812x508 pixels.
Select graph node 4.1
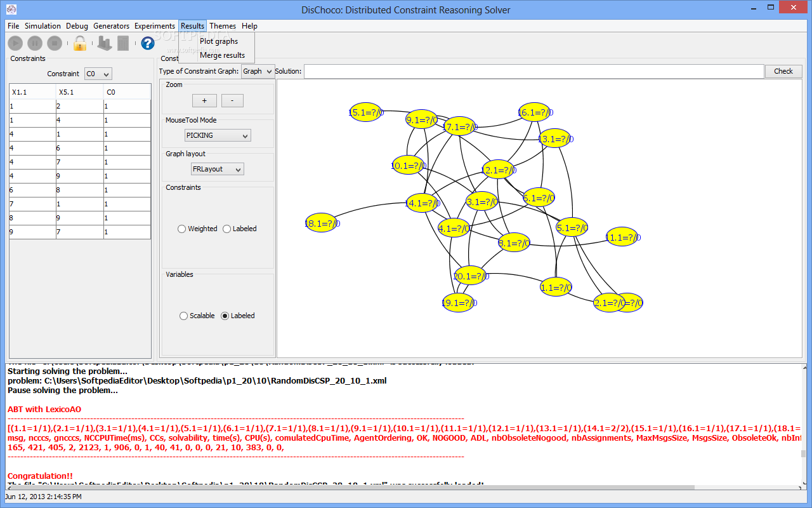[x=454, y=228]
